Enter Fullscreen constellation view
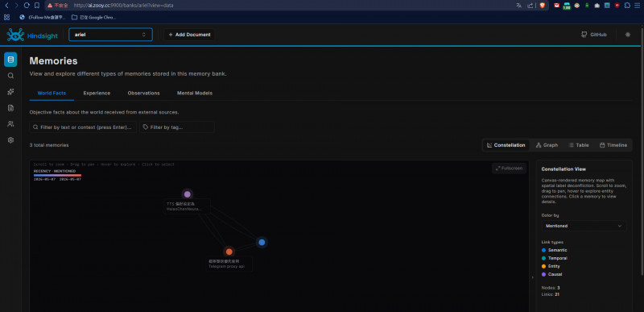The image size is (644, 312). [509, 168]
